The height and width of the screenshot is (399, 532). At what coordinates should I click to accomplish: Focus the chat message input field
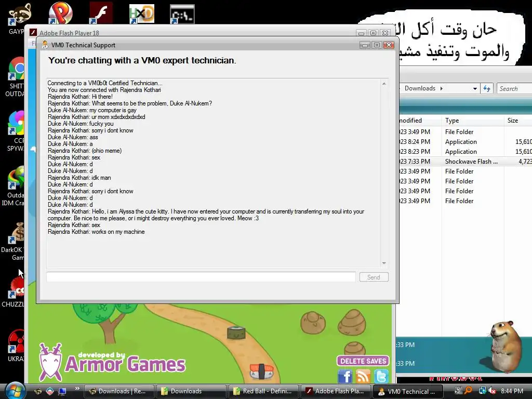click(x=201, y=277)
